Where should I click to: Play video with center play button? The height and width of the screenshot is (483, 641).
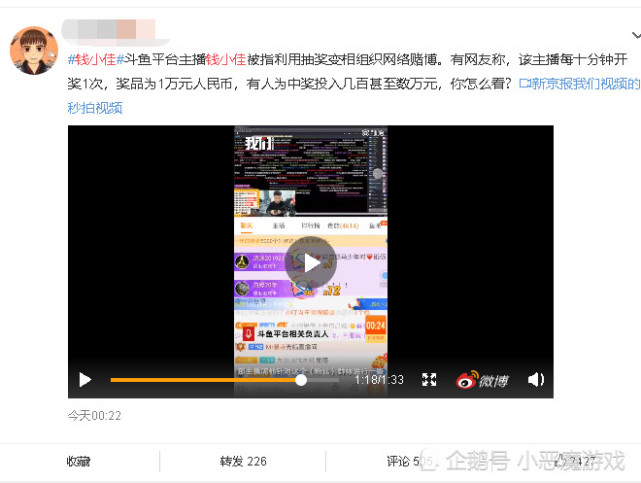pyautogui.click(x=311, y=263)
